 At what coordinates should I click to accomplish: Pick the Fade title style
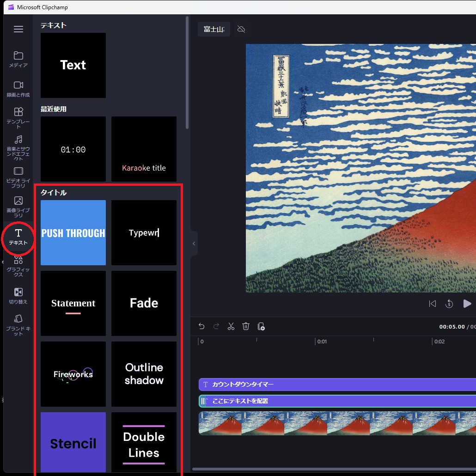point(144,303)
